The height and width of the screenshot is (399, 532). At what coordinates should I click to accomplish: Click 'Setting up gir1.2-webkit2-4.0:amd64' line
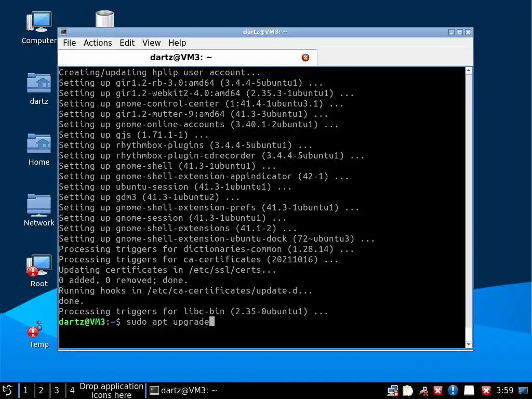[x=206, y=94]
